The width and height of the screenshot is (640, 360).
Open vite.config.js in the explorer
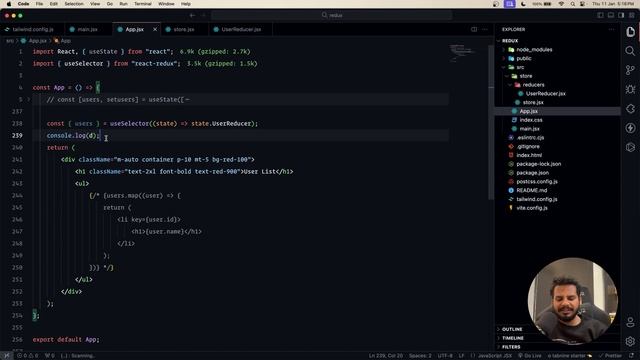[532, 208]
